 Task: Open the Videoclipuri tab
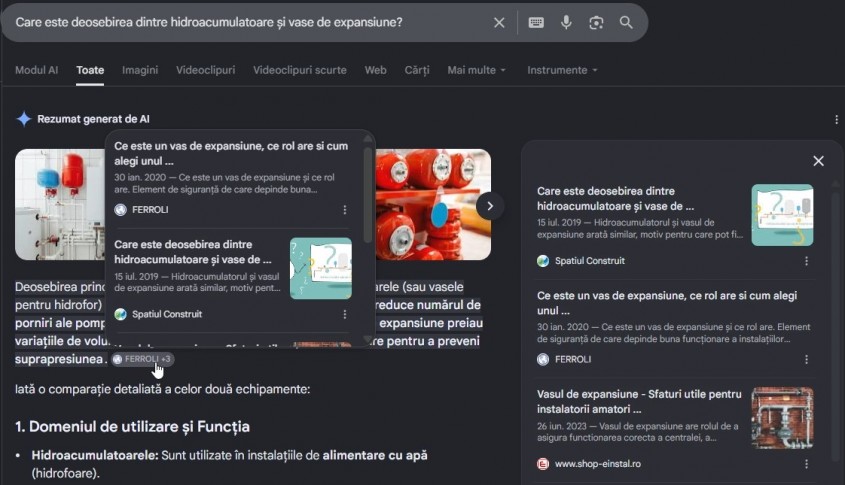click(x=205, y=70)
